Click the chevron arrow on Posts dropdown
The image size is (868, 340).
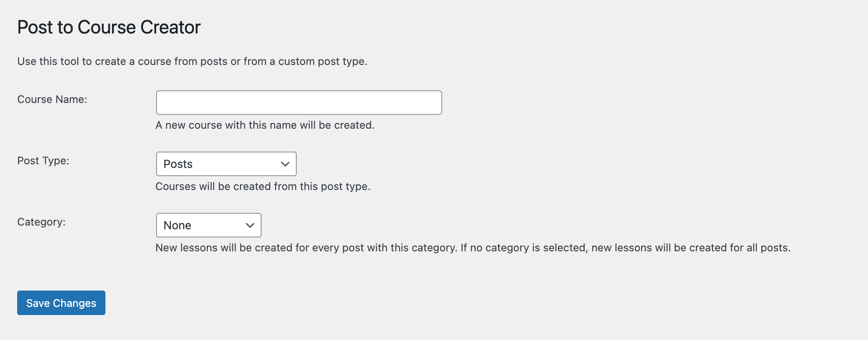point(285,164)
